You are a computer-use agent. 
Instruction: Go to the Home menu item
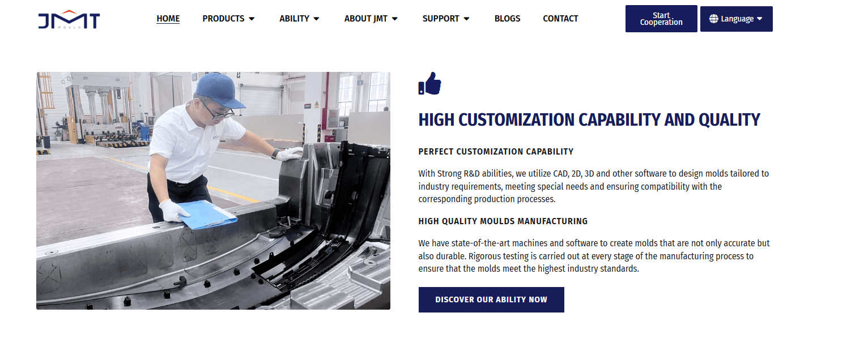[168, 19]
